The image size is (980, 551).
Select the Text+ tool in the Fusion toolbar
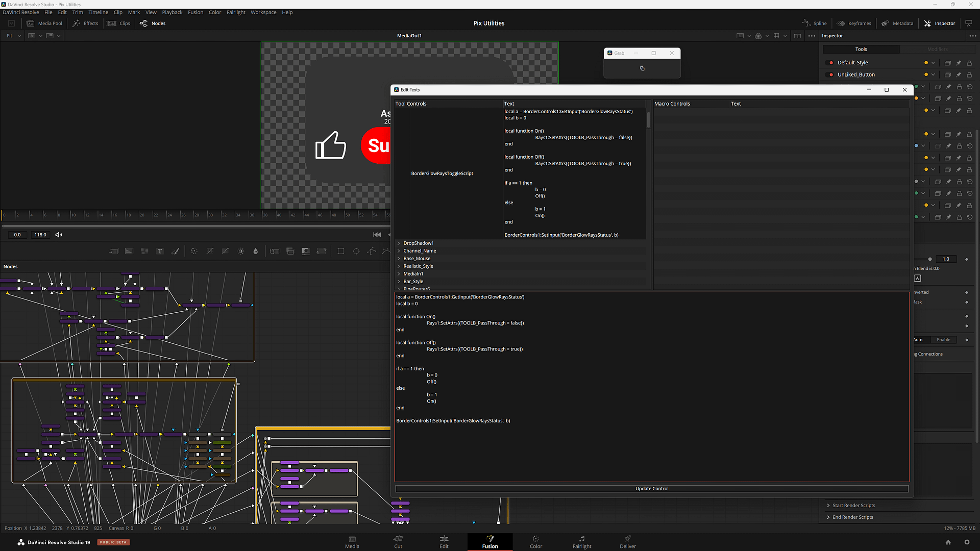160,251
